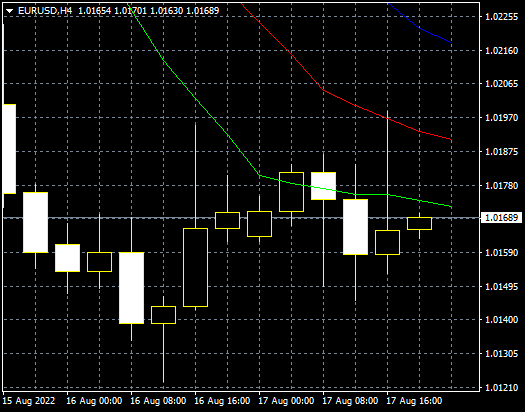The width and height of the screenshot is (525, 412).
Task: Click the horizontal bid price line
Action: (241, 218)
